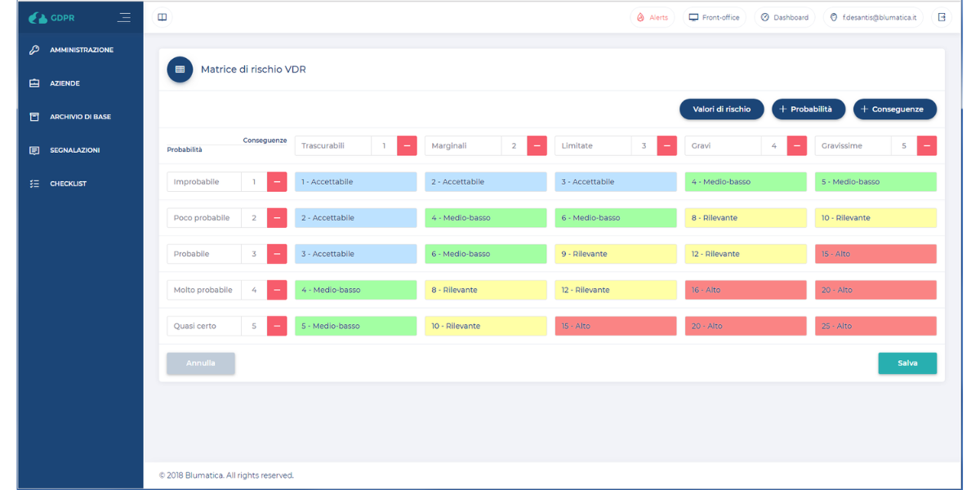Toggle the sidebar hamburger menu icon

click(123, 17)
